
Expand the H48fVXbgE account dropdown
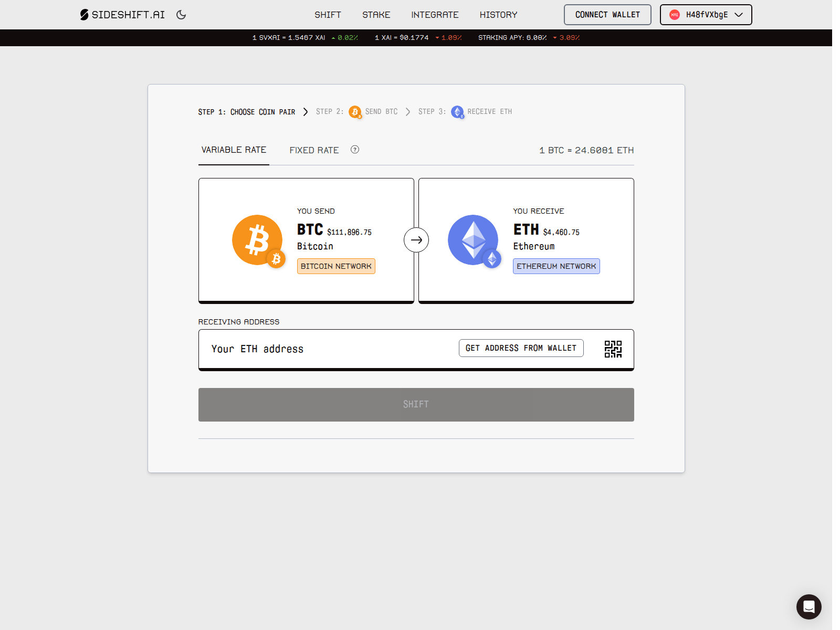click(x=706, y=15)
